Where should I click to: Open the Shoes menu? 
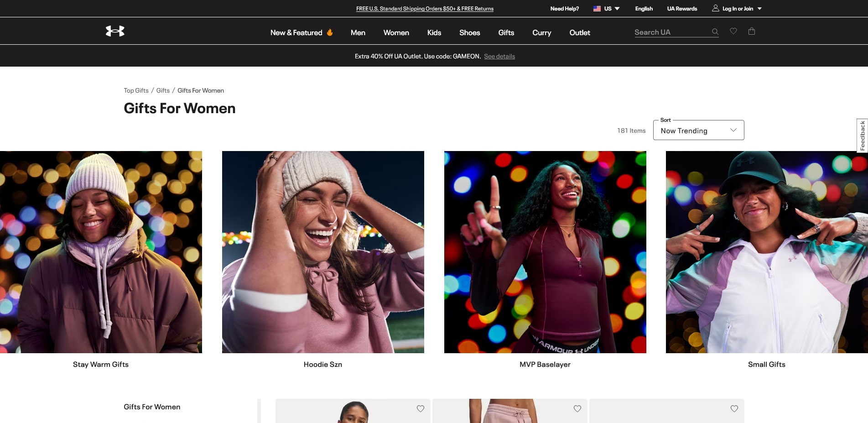pos(469,33)
